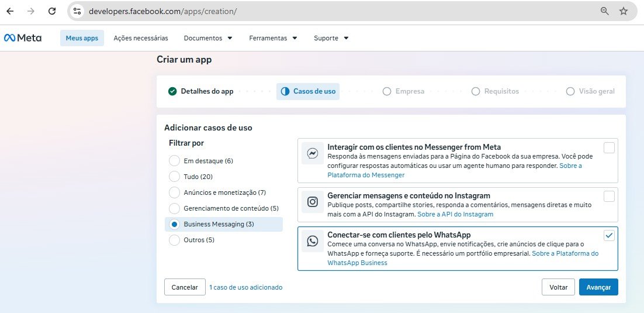
Task: Click the browser forward arrow
Action: click(x=31, y=11)
